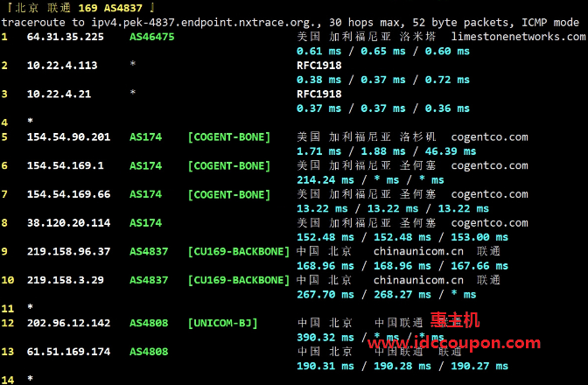Viewport: 588px width, 385px height.
Task: Click RFC1918 label on hop 2
Action: click(319, 66)
